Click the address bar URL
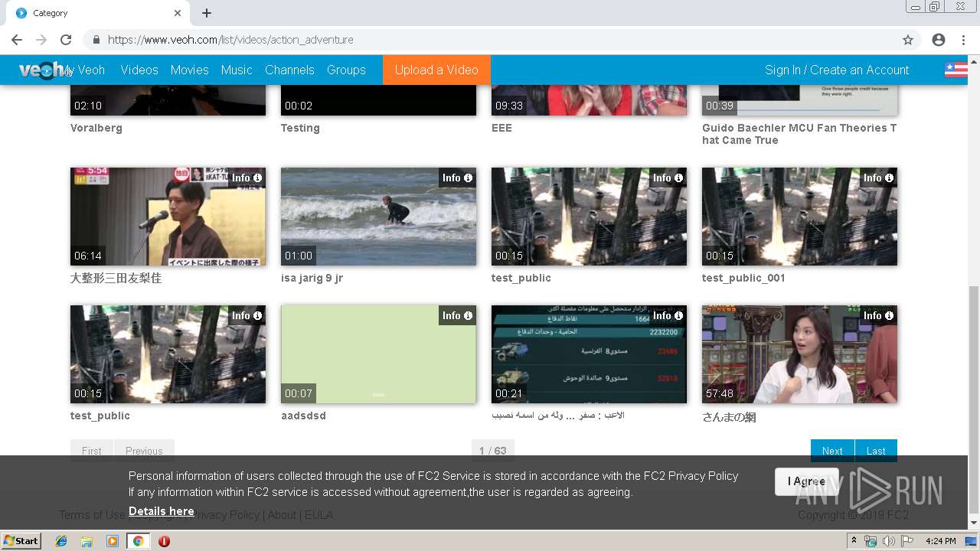Viewport: 980px width, 551px height. tap(230, 40)
